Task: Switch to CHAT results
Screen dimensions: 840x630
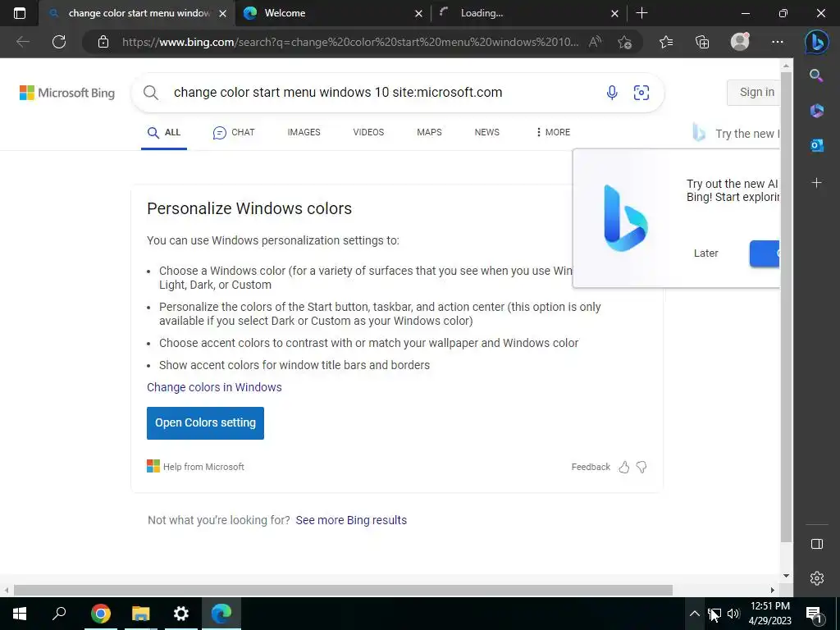Action: [x=234, y=132]
